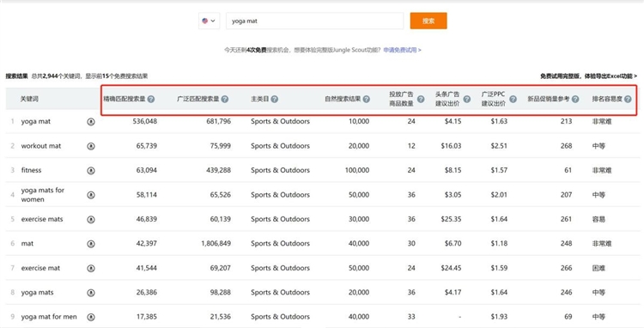The width and height of the screenshot is (644, 328).
Task: Click exact search volume 536,048
Action: coord(144,121)
